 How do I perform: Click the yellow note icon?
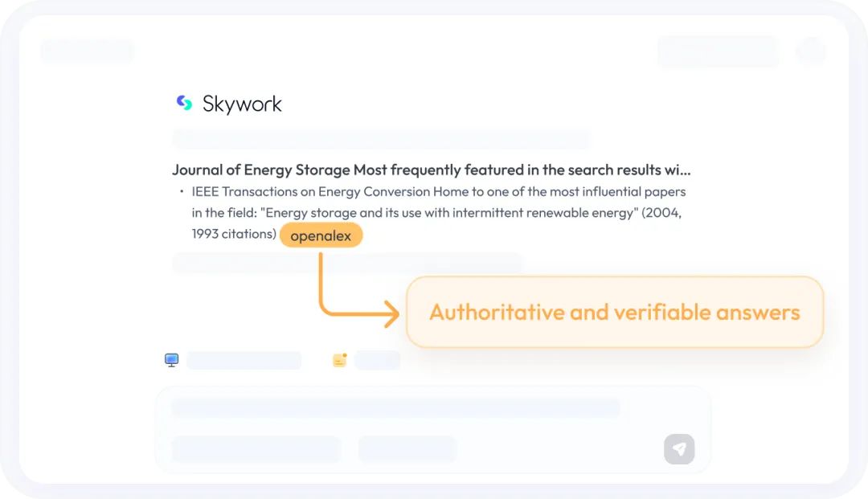[x=339, y=360]
